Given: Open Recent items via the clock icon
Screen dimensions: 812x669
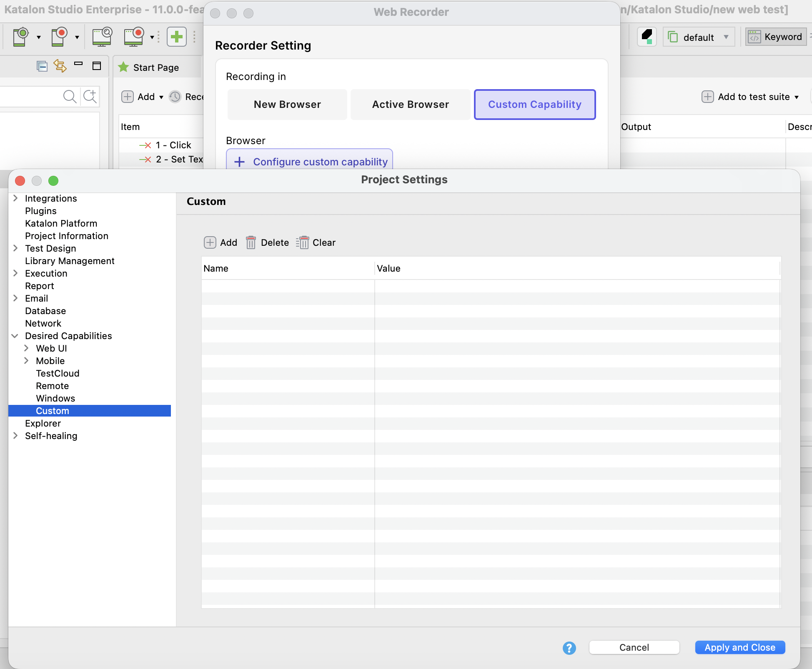Looking at the screenshot, I should pos(175,97).
